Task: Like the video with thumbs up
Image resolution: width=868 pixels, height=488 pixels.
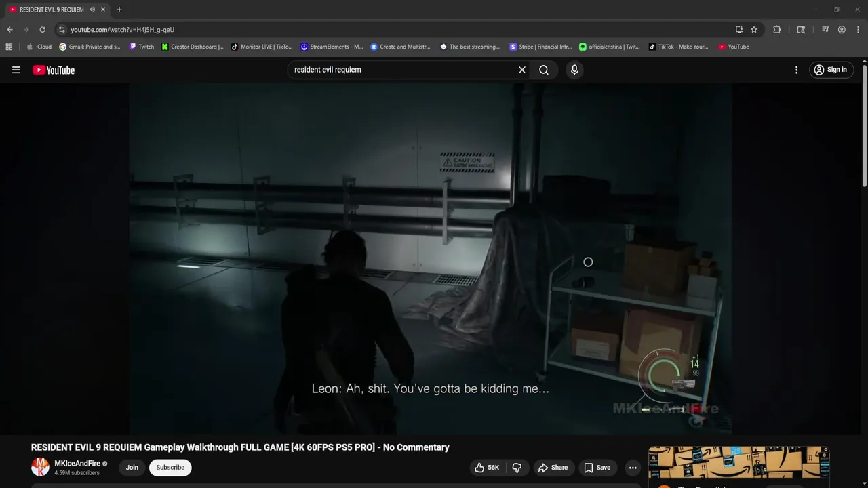Action: tap(487, 468)
